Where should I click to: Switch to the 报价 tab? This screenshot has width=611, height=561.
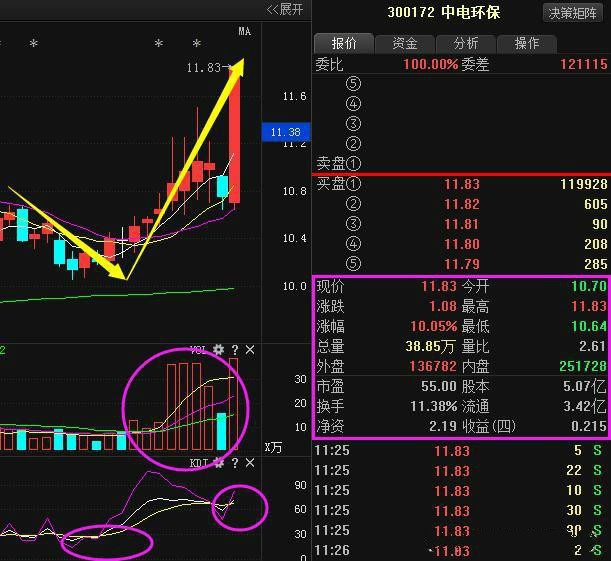(x=344, y=43)
